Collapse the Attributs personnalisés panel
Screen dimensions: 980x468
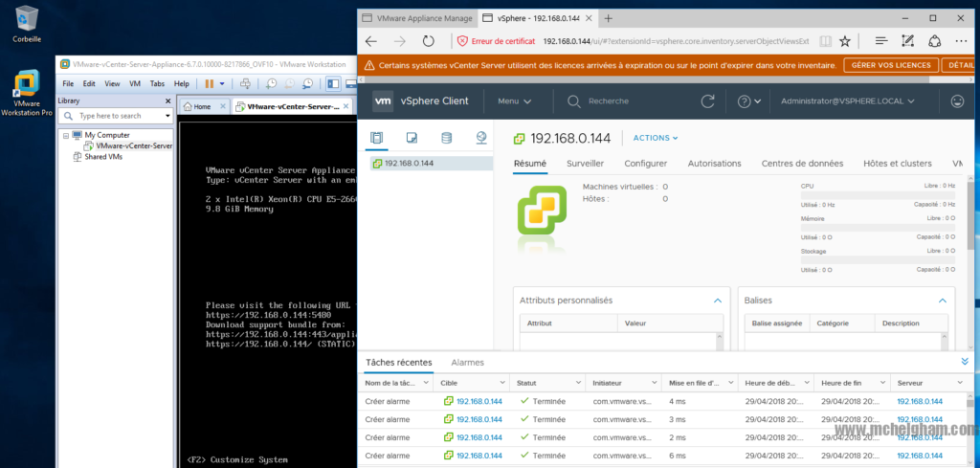[718, 301]
